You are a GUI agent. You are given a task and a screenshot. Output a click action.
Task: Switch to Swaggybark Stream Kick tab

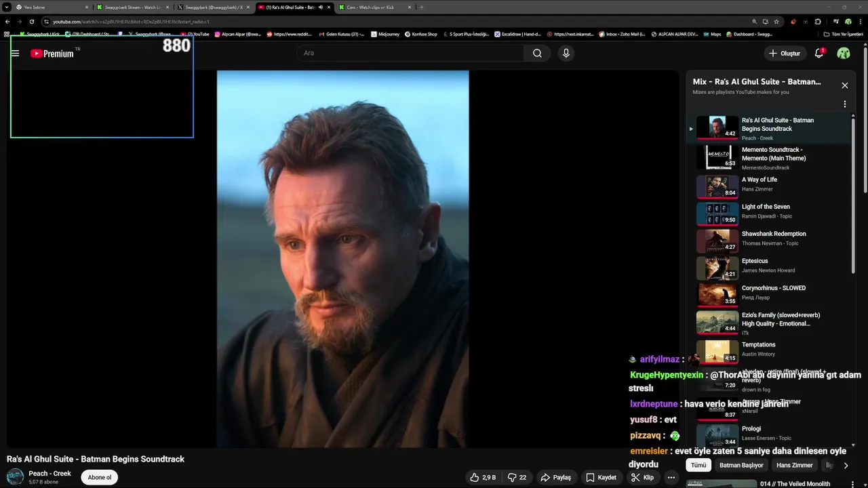coord(132,7)
